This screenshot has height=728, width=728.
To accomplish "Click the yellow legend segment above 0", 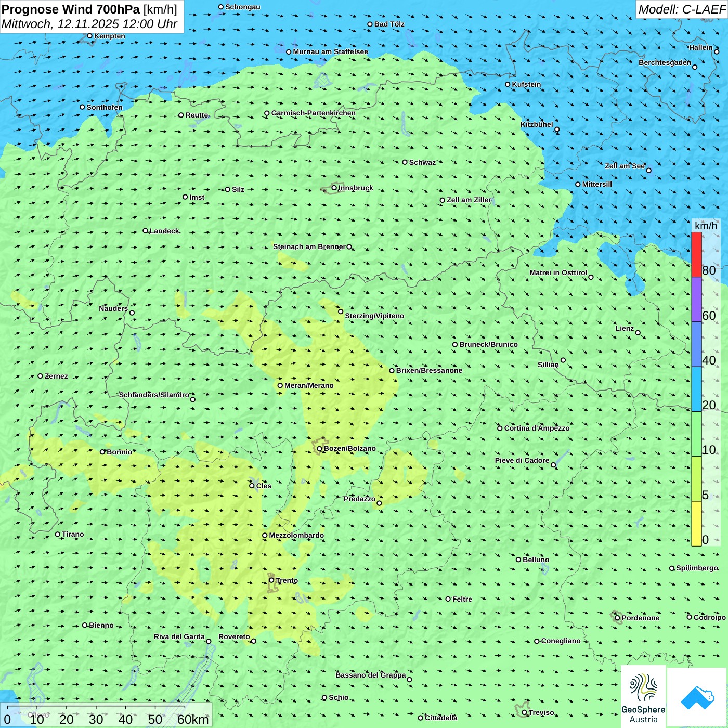I will coord(696,523).
